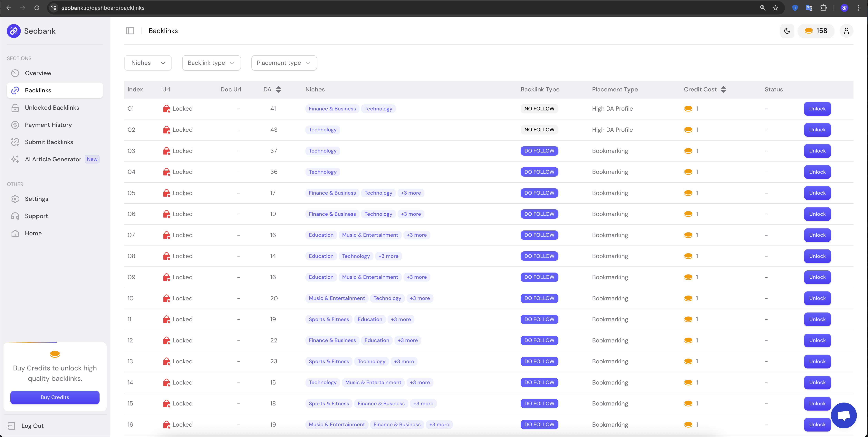Expand +3 more niches in row 12
This screenshot has height=437, width=868.
click(408, 340)
